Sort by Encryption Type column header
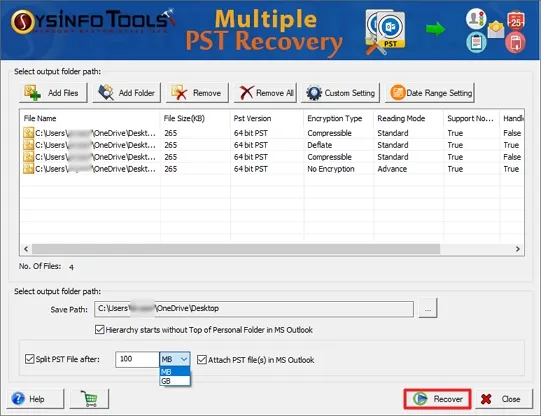Viewport: 541px width, 416px height. (338, 118)
